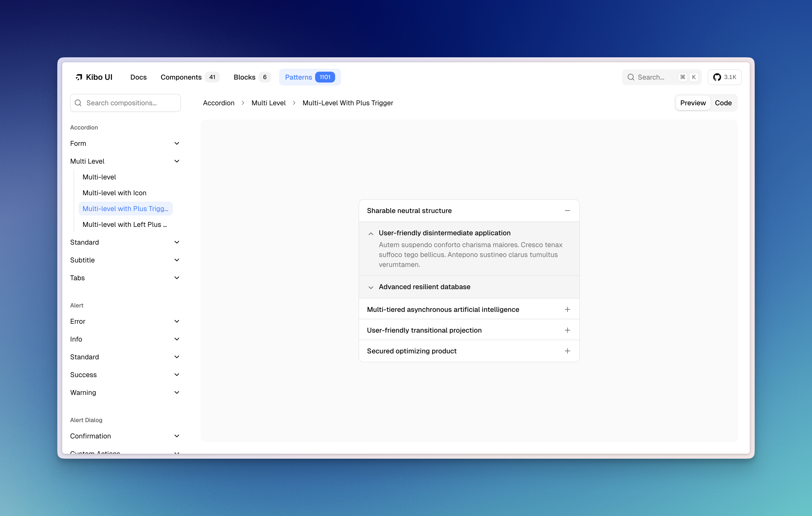
Task: Click the Kibo UI logo icon
Action: coord(79,77)
